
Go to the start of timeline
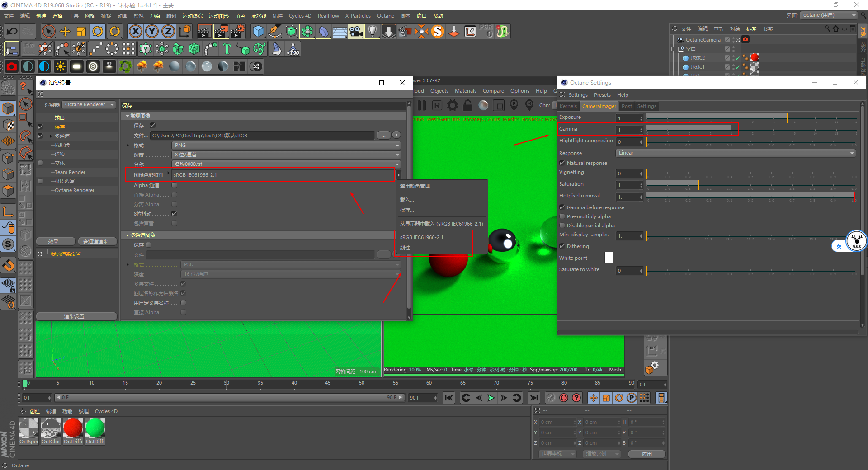(x=449, y=398)
